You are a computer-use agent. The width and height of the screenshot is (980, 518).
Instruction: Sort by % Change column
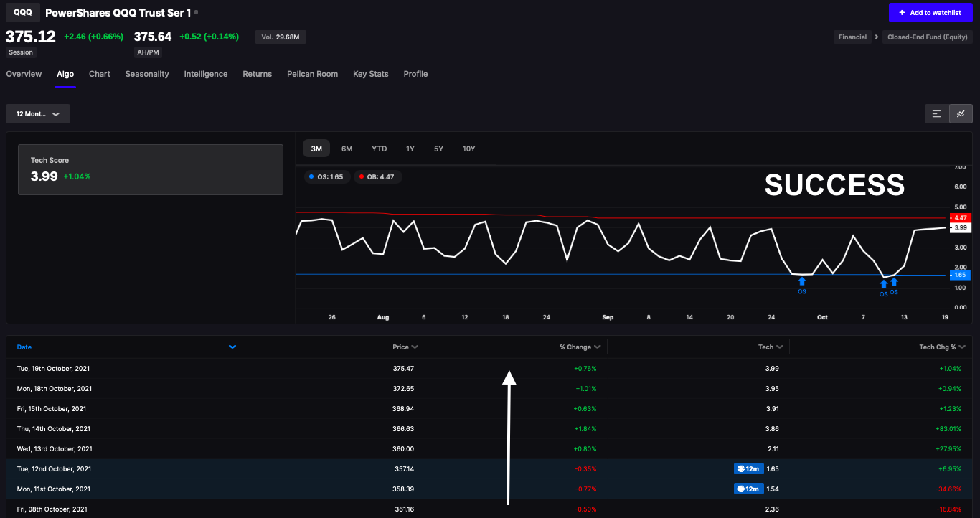pyautogui.click(x=580, y=347)
